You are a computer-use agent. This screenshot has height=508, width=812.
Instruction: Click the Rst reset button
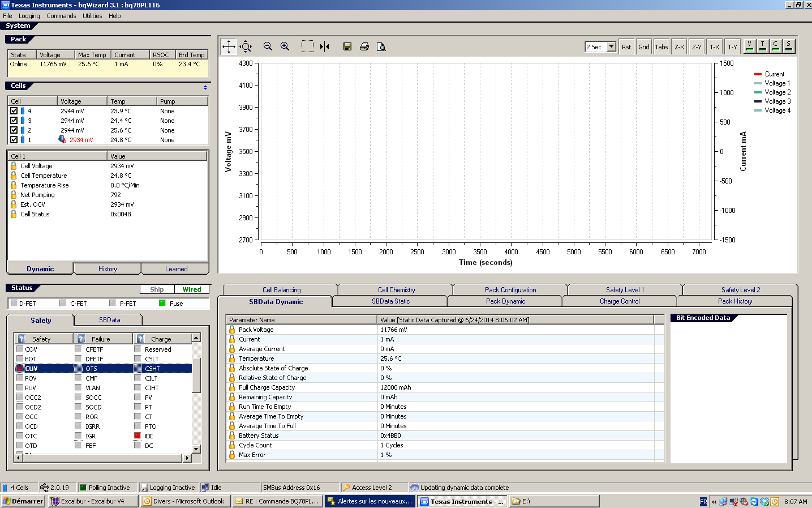click(x=626, y=47)
